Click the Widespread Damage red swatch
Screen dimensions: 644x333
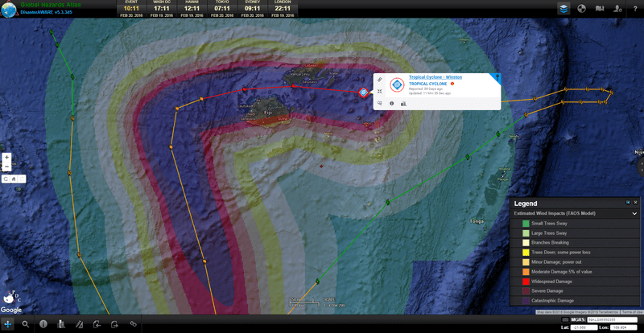[520, 281]
